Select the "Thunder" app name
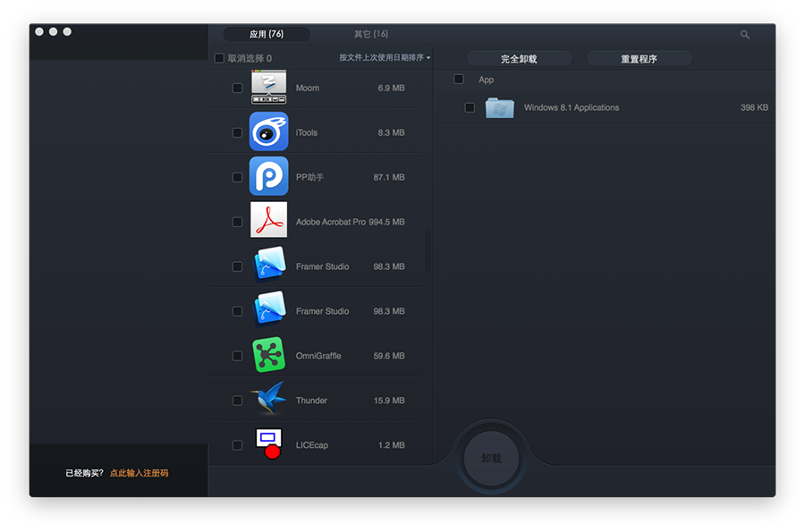805x532 pixels. (x=311, y=401)
